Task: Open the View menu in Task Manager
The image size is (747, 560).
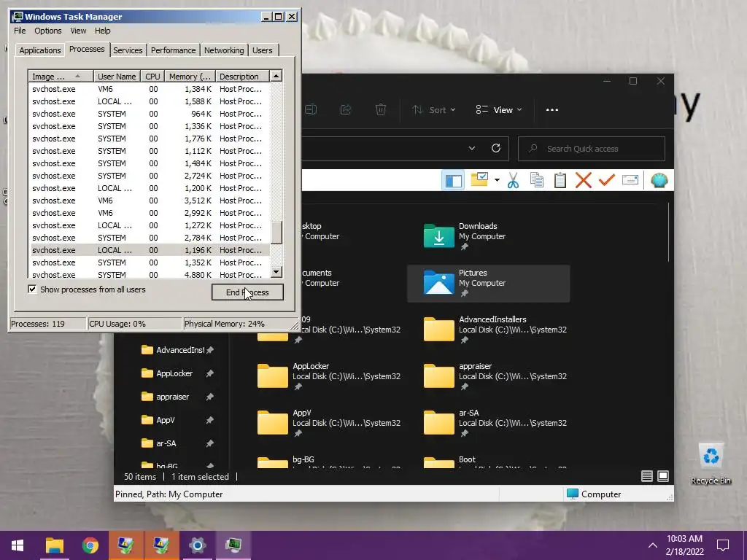Action: [x=78, y=31]
